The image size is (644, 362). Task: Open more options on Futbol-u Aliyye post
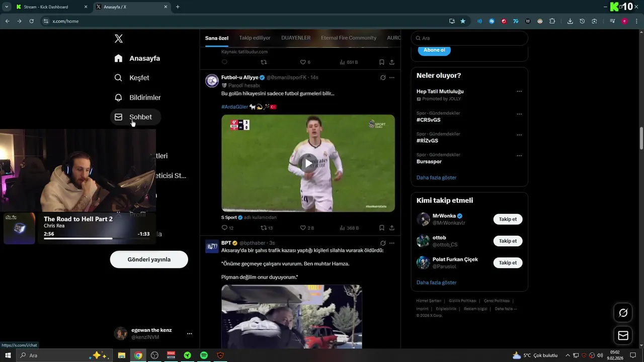point(392,77)
